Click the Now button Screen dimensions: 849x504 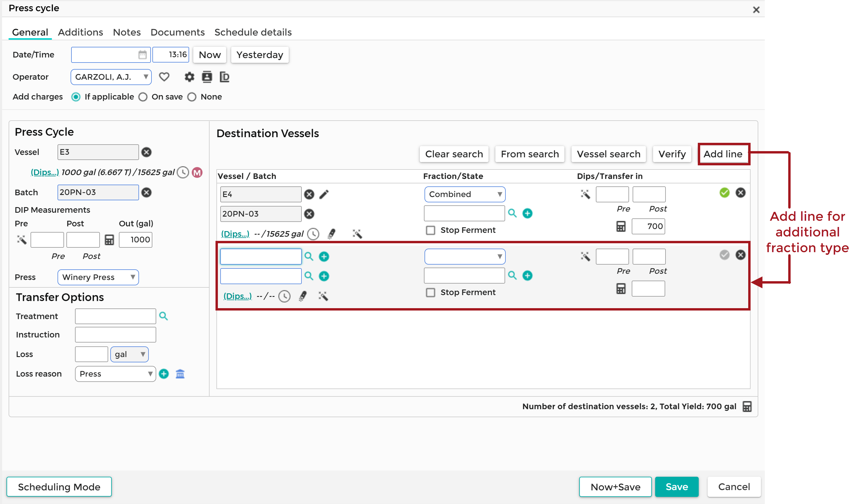[210, 55]
